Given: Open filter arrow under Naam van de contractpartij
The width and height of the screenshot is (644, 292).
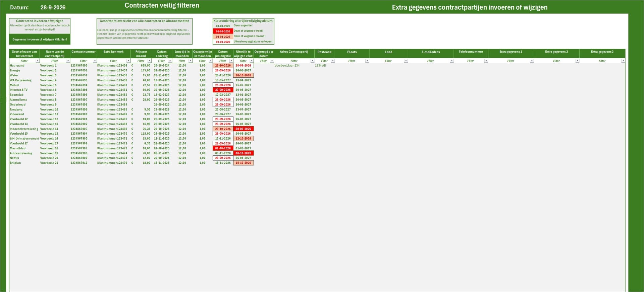Looking at the screenshot, I should (x=68, y=61).
